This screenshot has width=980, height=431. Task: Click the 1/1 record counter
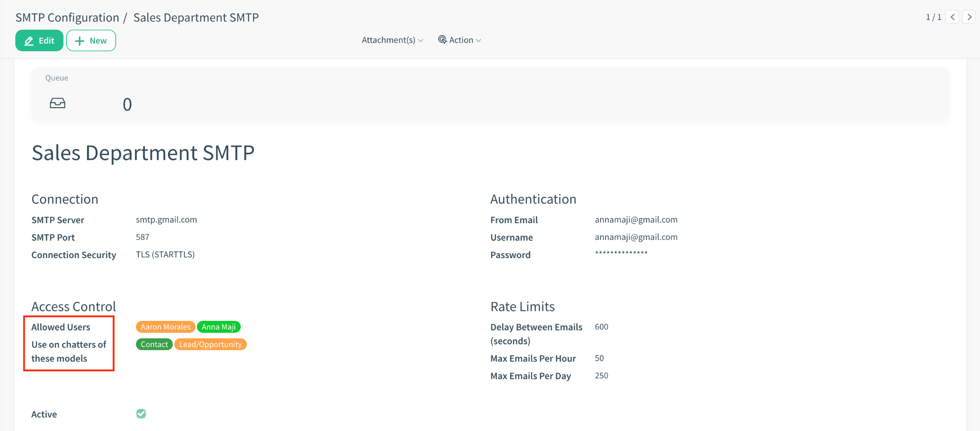tap(934, 16)
